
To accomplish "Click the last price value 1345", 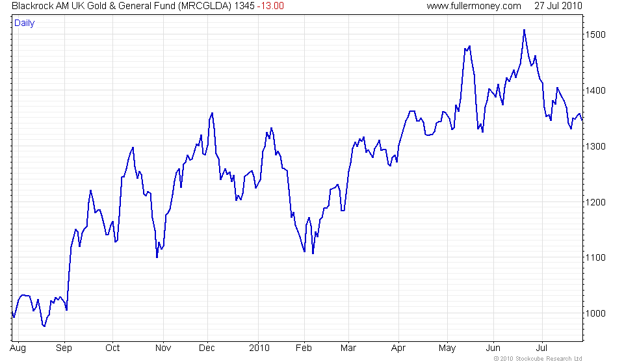I will tap(244, 6).
